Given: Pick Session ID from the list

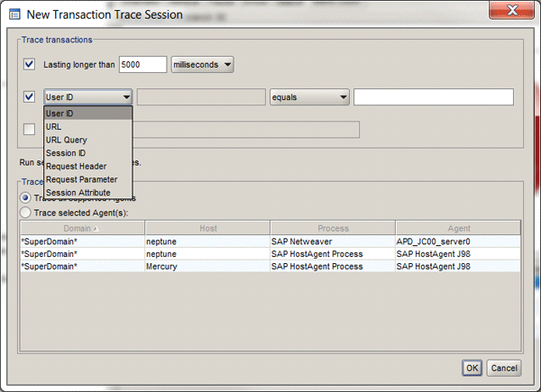Looking at the screenshot, I should point(65,153).
